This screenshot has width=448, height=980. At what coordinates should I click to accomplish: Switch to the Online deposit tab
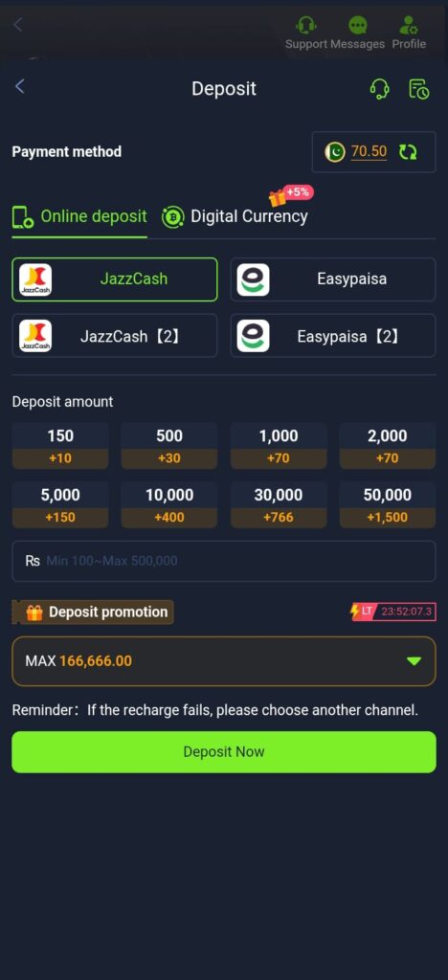point(79,217)
